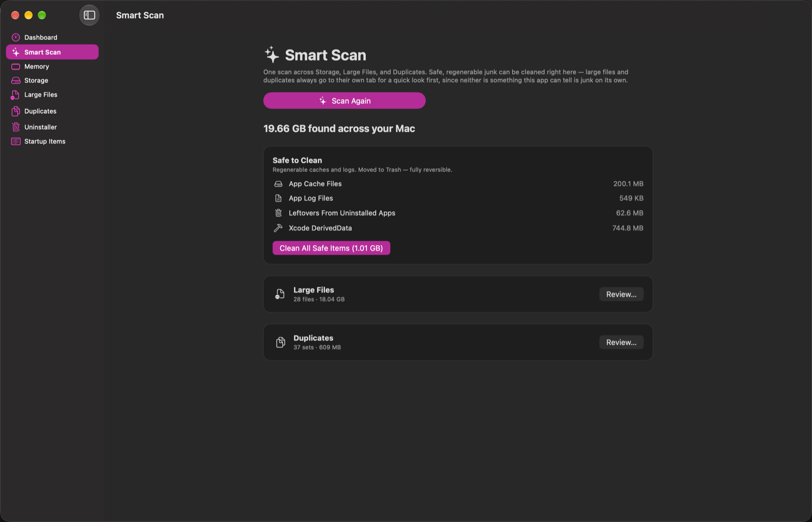Open the Storage section
Screen dimensions: 812x522
coord(52,81)
